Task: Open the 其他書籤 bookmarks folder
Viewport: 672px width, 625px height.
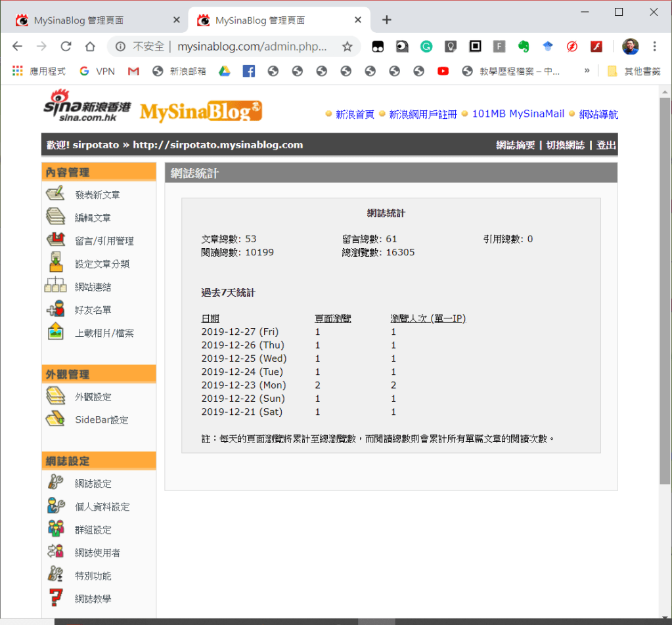Action: pyautogui.click(x=633, y=71)
